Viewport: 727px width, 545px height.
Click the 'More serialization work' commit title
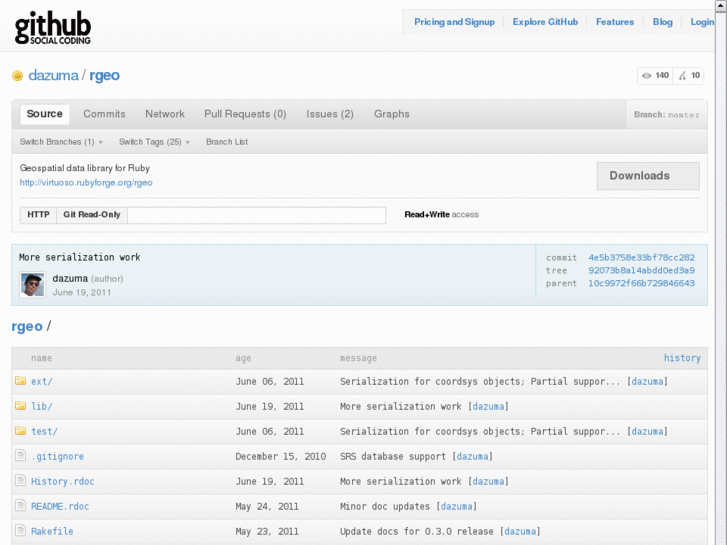(x=80, y=257)
